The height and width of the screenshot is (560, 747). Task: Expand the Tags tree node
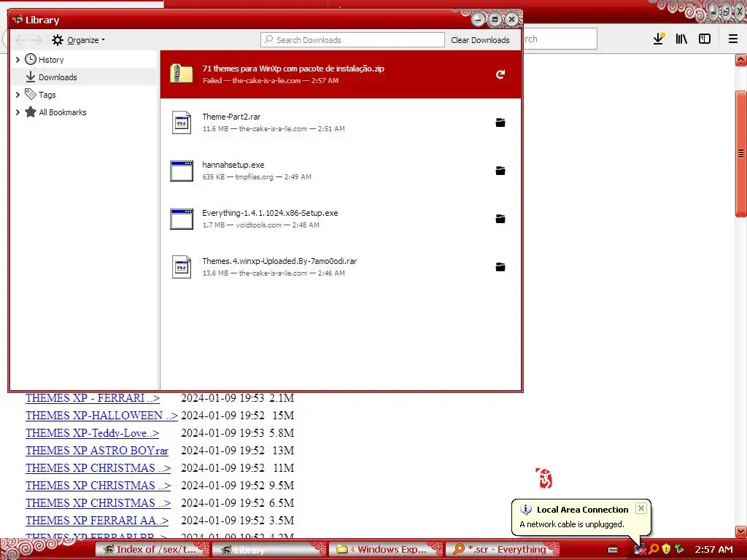coord(18,95)
